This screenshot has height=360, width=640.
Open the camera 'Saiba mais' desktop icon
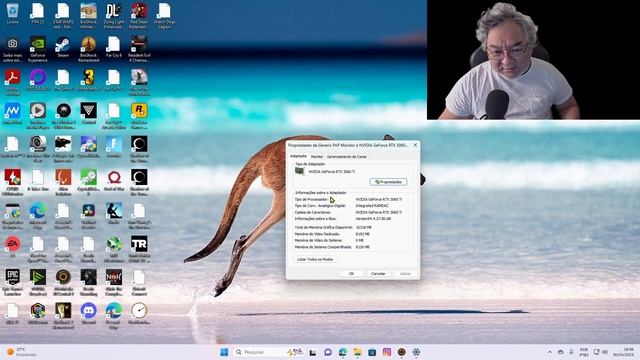[13, 49]
